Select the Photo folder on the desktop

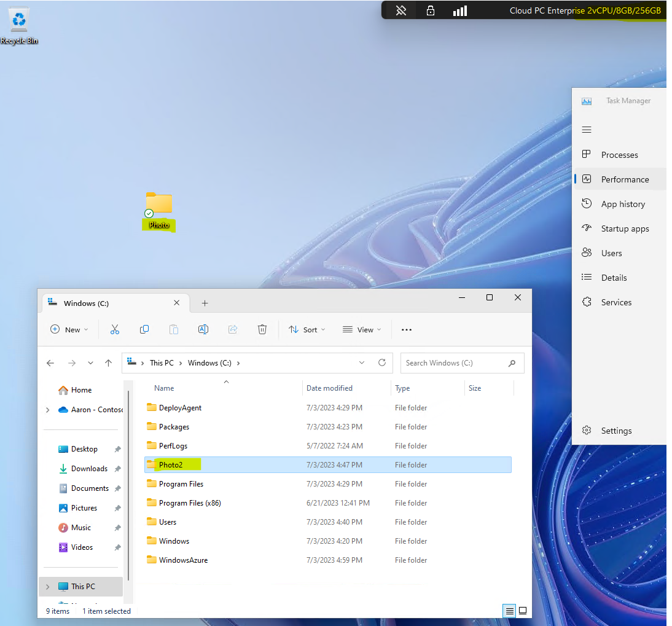159,212
